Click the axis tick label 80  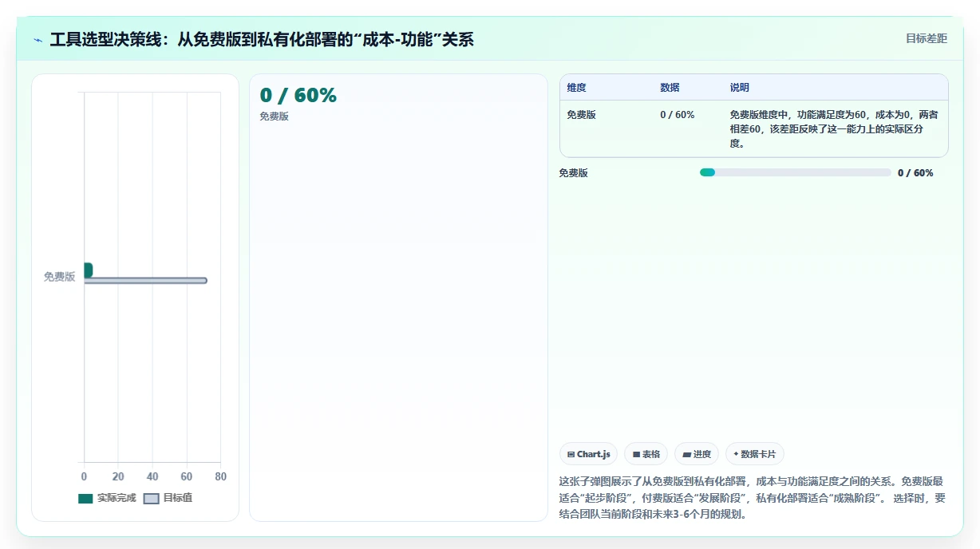[x=221, y=476]
